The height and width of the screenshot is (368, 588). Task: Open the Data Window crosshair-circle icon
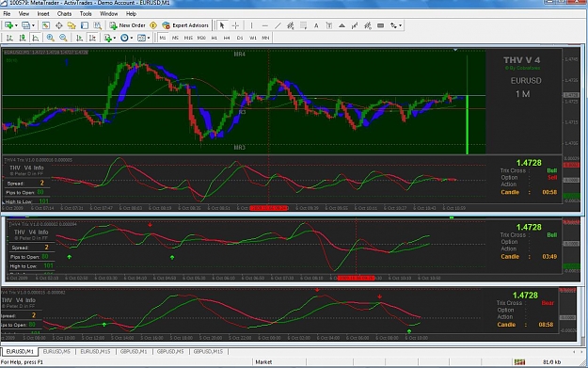pyautogui.click(x=59, y=25)
